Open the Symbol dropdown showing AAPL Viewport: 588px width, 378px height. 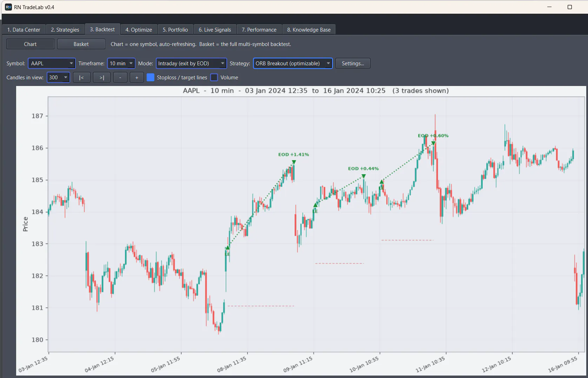point(52,64)
